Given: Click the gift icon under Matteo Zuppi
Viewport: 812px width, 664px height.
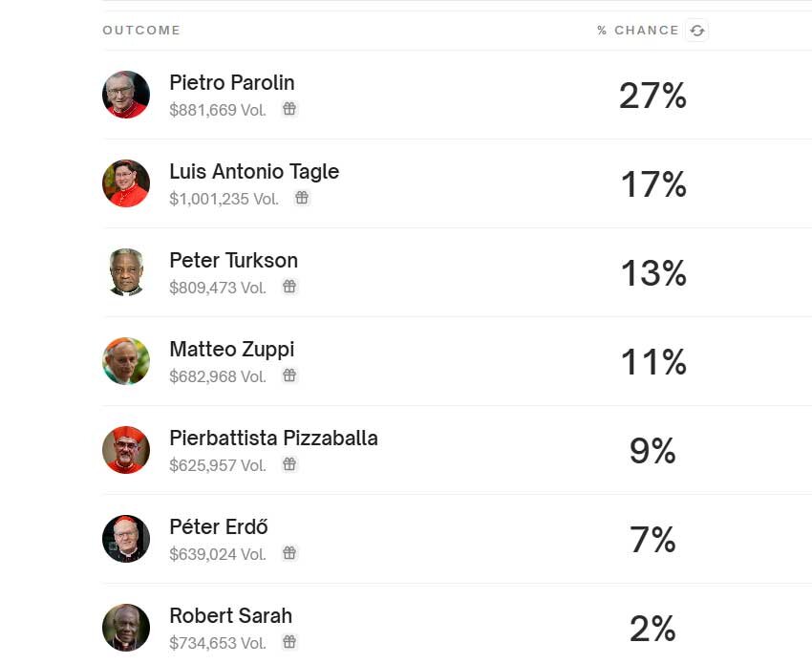Looking at the screenshot, I should (289, 375).
